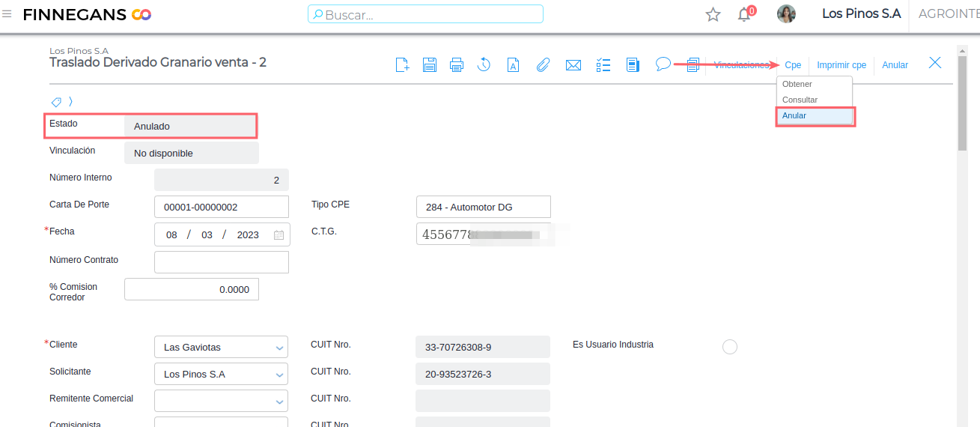Open the Cliente dropdown Las Gaviotas
This screenshot has height=427, width=980.
pyautogui.click(x=221, y=347)
